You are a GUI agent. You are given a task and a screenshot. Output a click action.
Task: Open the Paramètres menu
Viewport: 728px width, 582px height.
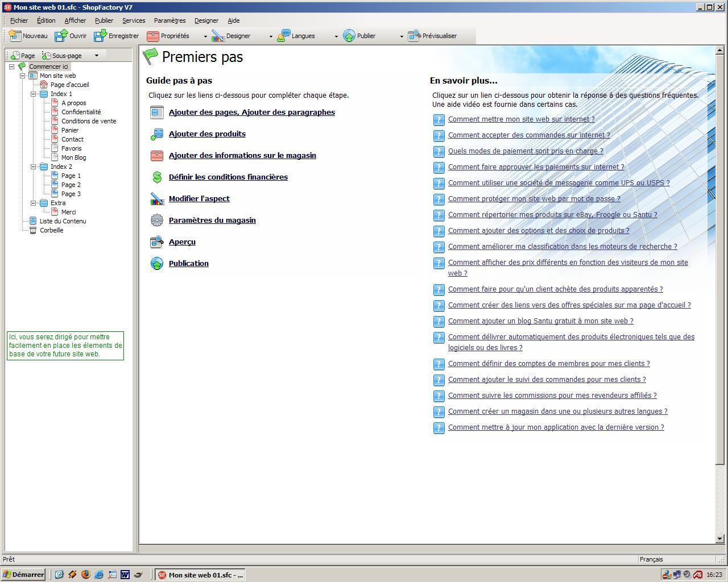coord(169,20)
